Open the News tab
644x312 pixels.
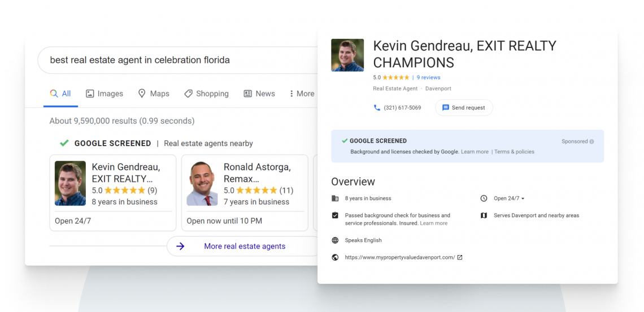pos(259,94)
